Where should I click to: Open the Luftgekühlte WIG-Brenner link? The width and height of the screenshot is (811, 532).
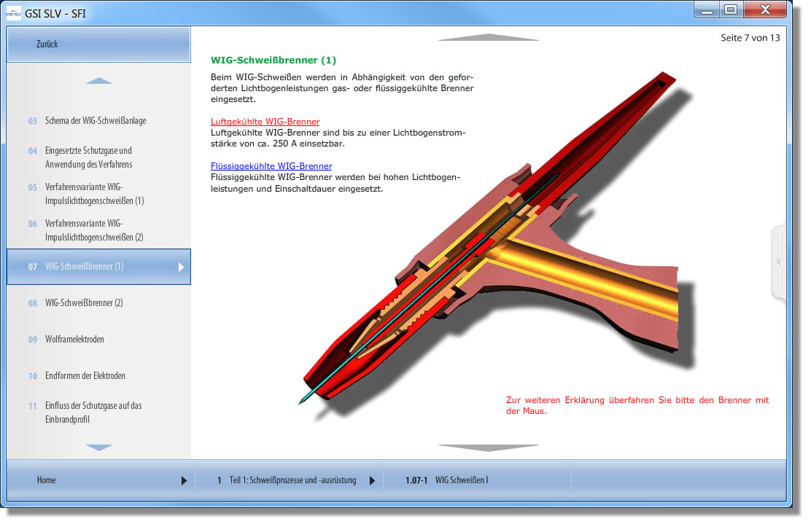coord(265,121)
